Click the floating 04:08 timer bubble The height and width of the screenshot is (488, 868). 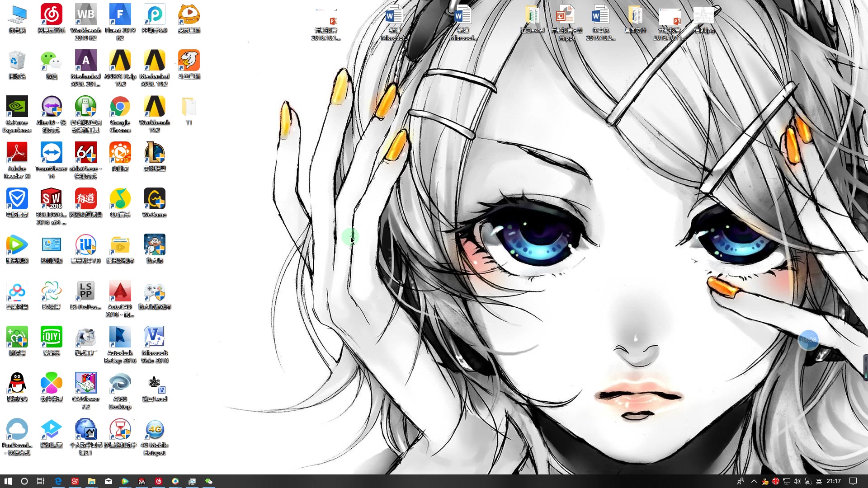click(808, 340)
